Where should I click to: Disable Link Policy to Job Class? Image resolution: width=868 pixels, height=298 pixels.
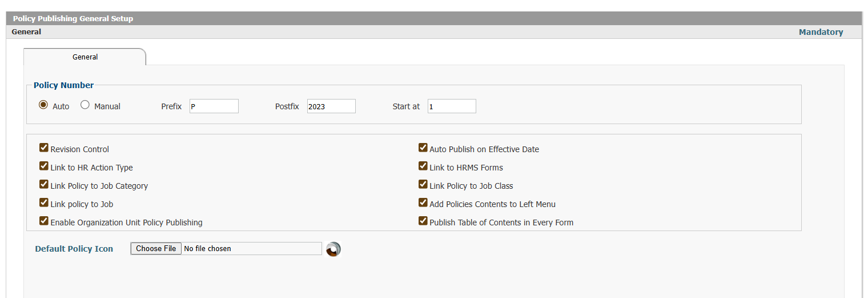[423, 185]
